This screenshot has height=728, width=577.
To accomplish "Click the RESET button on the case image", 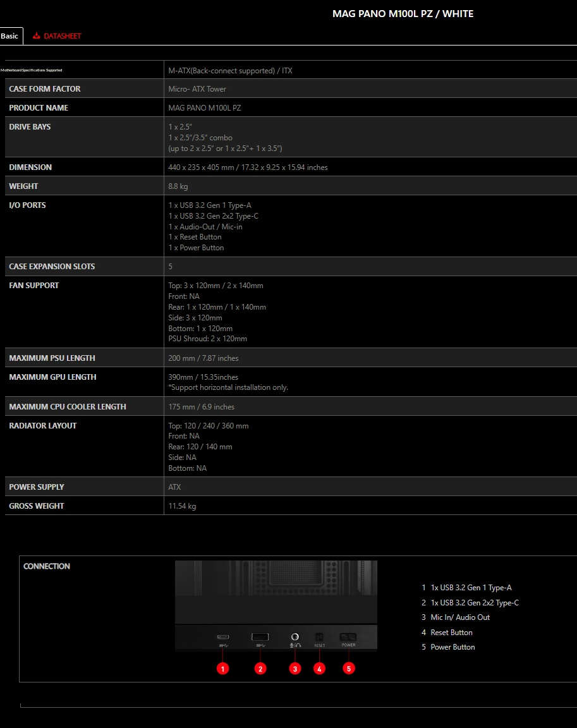I will point(319,638).
